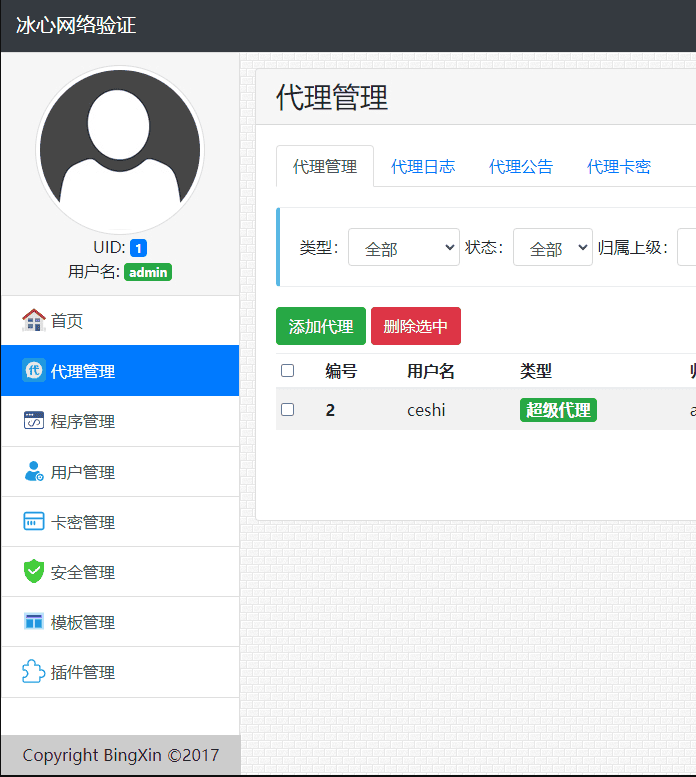Open the 类型 dropdown
This screenshot has width=696, height=777.
pyautogui.click(x=403, y=248)
